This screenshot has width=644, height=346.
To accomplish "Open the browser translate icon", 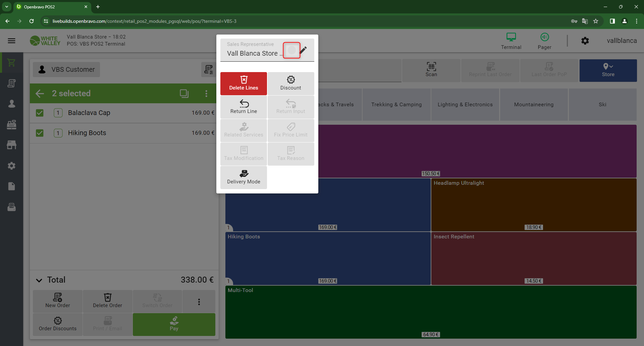I will click(585, 21).
